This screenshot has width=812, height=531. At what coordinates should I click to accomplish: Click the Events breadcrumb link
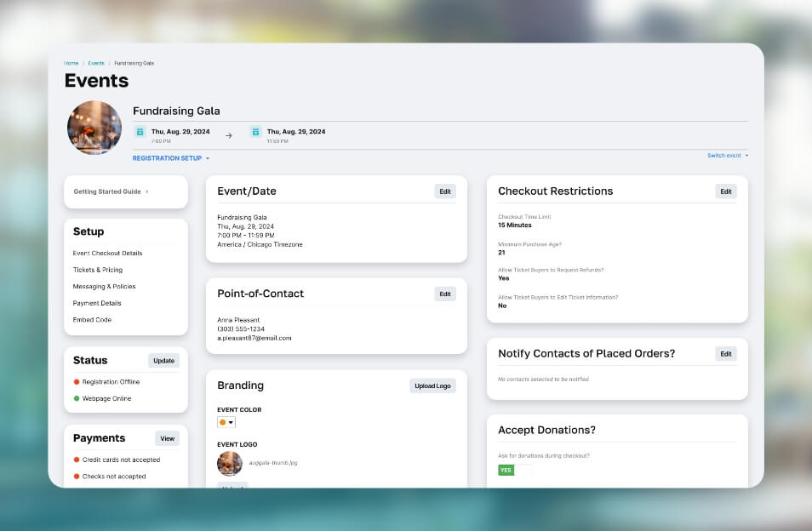click(96, 63)
